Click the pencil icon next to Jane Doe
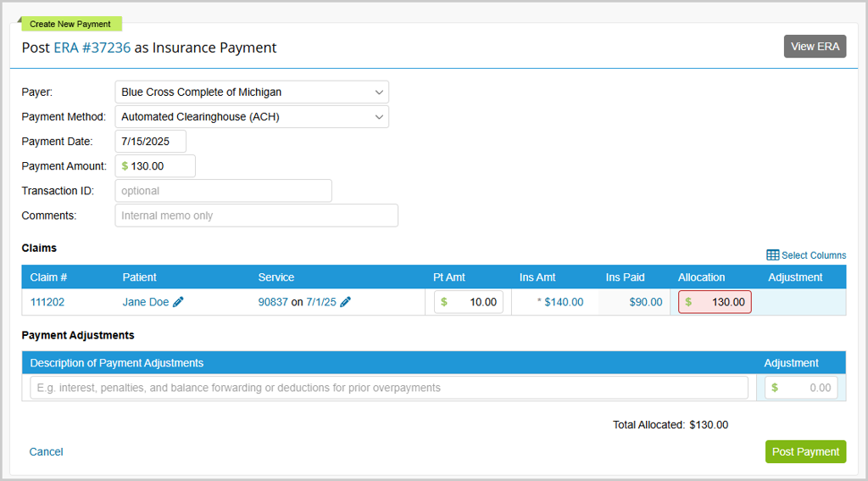Screen dimensions: 868x481 tap(178, 302)
